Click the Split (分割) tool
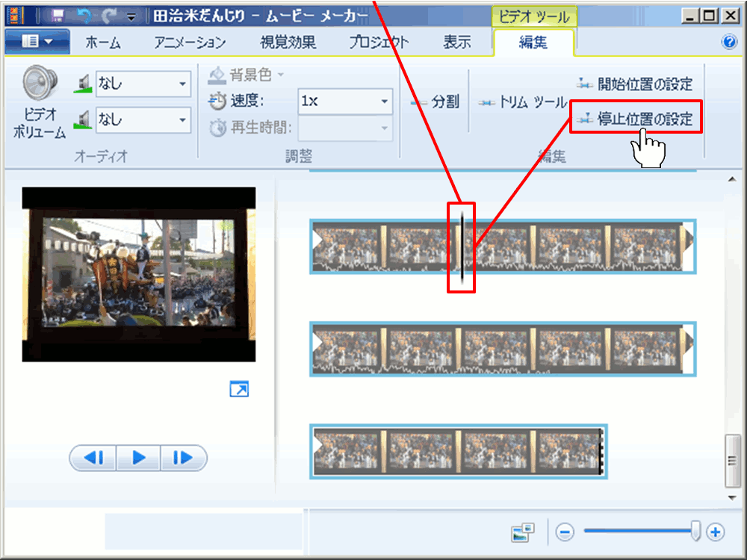Image resolution: width=747 pixels, height=560 pixels. point(436,102)
